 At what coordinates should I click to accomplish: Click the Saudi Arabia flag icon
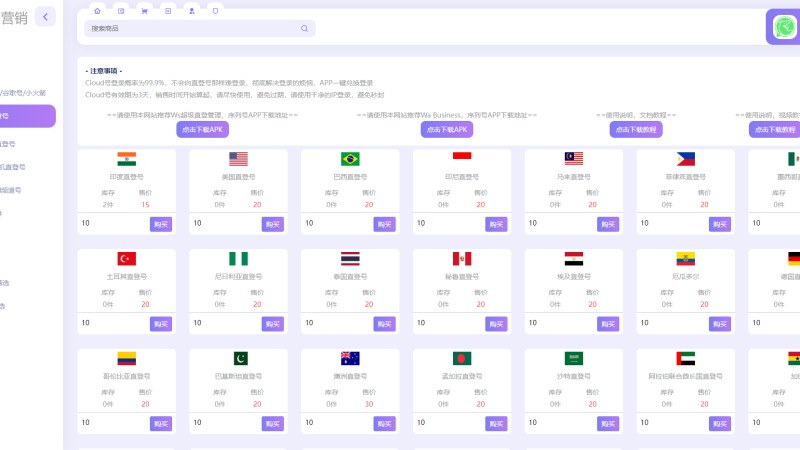point(573,358)
